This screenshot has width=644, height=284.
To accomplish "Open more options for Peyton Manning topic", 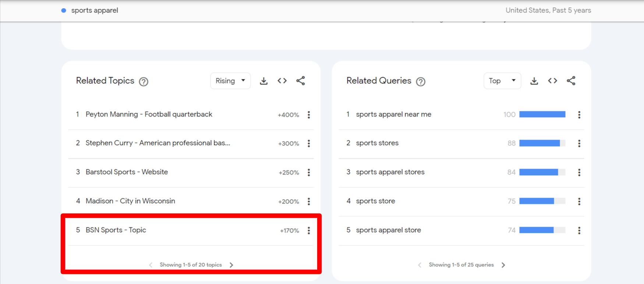I will tap(309, 115).
